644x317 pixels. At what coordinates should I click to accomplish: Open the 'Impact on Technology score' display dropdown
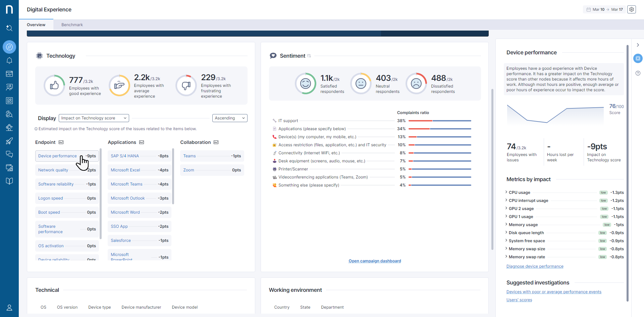(x=94, y=118)
